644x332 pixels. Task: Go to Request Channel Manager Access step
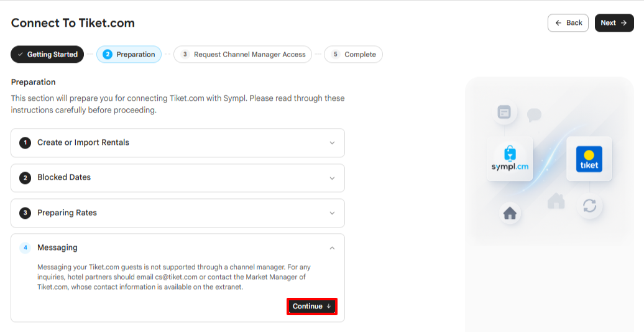pos(242,54)
